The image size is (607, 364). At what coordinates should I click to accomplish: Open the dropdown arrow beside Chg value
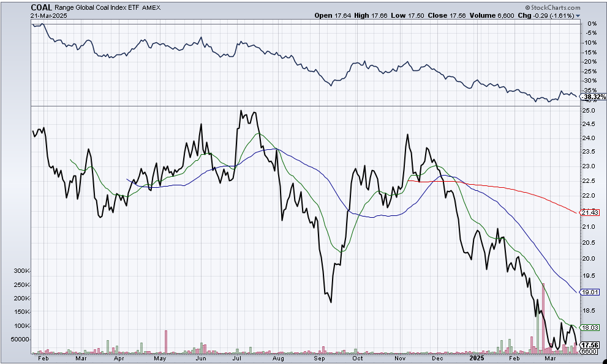tap(578, 16)
